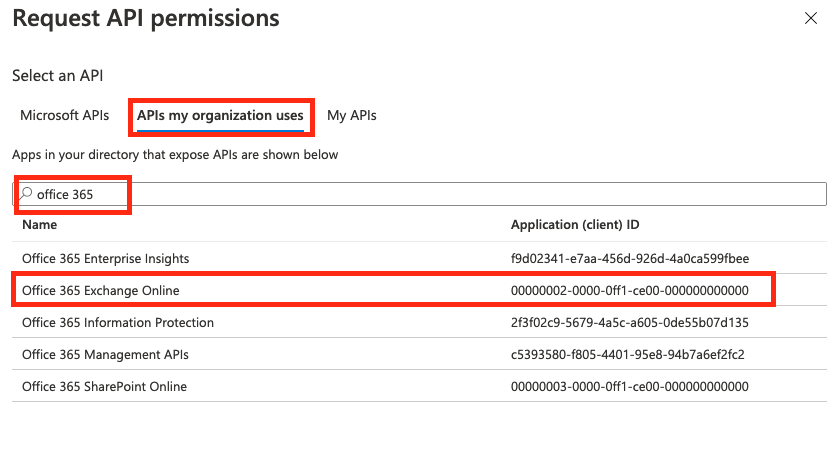Focus the search box containing office 365
838x466 pixels.
point(420,194)
